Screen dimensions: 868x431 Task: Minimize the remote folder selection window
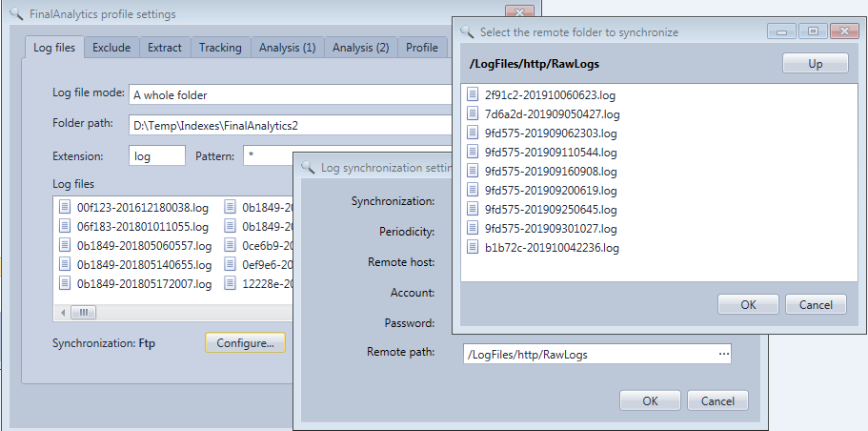(781, 31)
